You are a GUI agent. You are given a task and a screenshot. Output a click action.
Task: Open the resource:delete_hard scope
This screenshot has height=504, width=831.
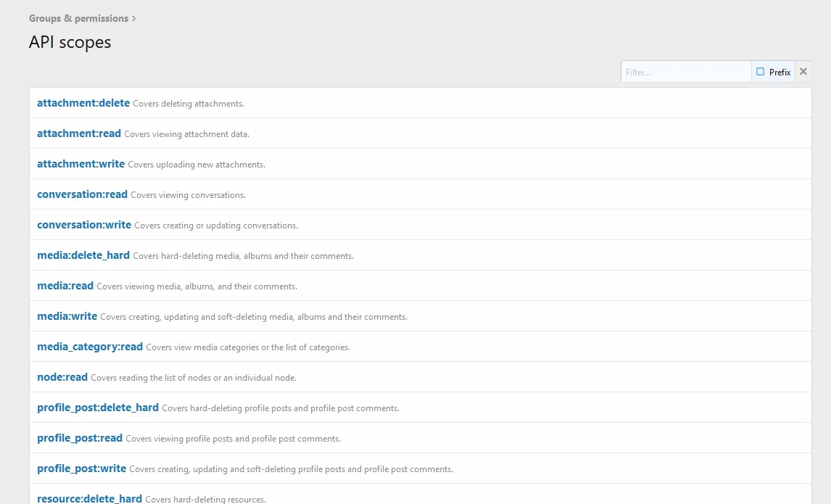(x=90, y=499)
